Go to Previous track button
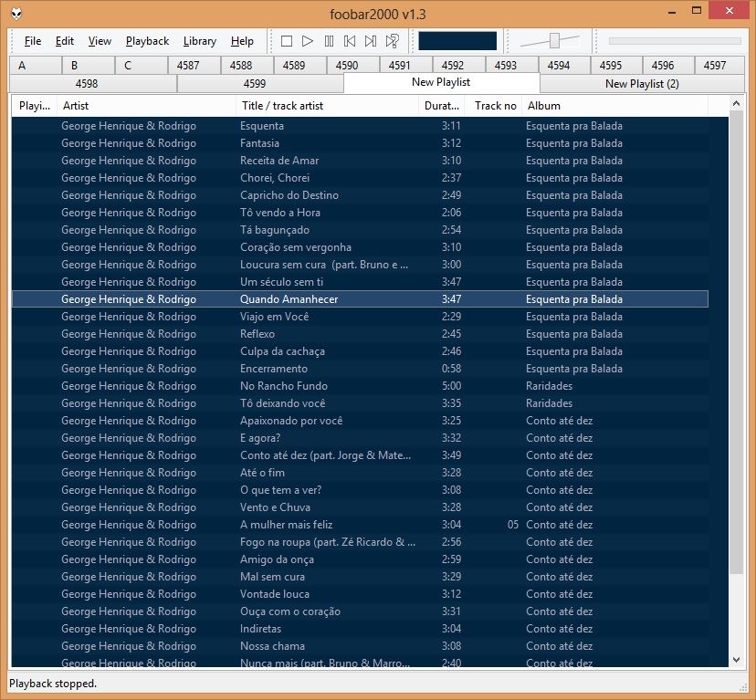Image resolution: width=756 pixels, height=700 pixels. click(350, 41)
